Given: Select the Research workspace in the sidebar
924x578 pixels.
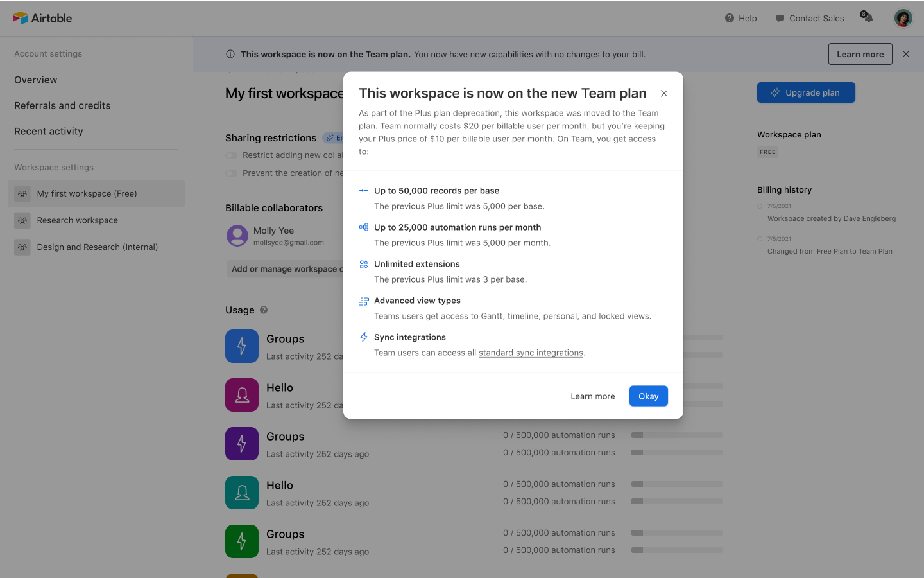Looking at the screenshot, I should tap(77, 220).
